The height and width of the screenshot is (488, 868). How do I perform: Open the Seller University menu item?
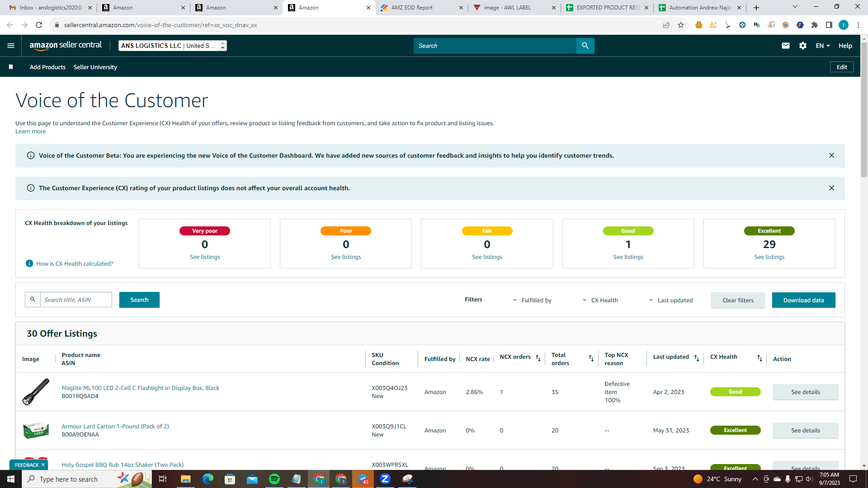point(95,67)
